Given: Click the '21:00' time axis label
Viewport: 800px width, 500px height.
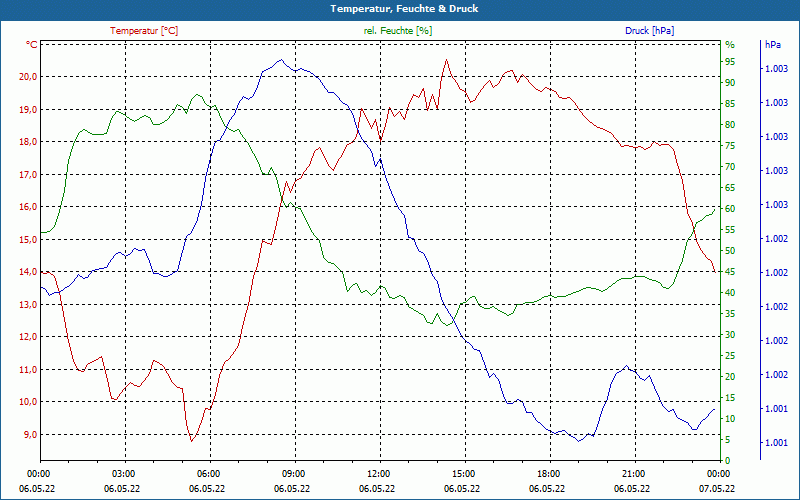Looking at the screenshot, I should 633,473.
